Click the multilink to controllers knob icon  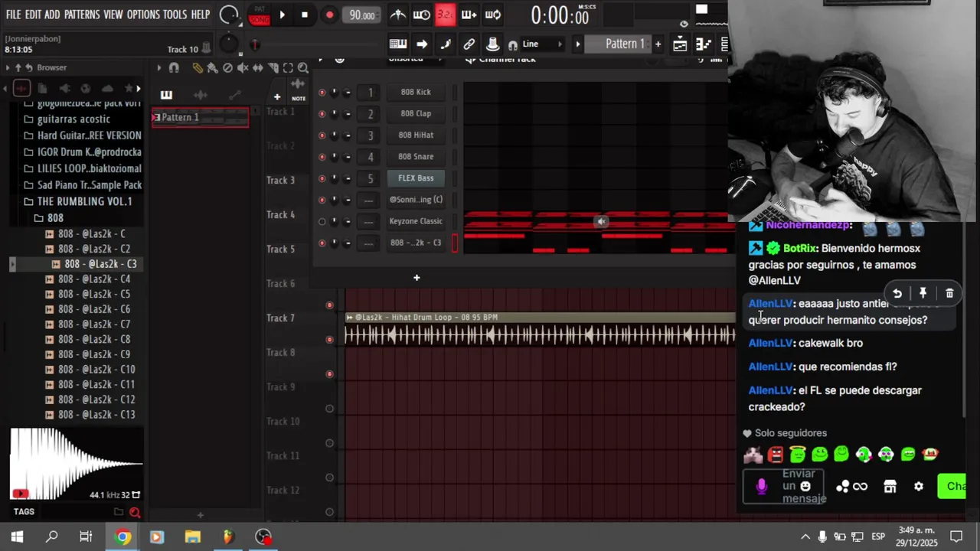pyautogui.click(x=493, y=44)
